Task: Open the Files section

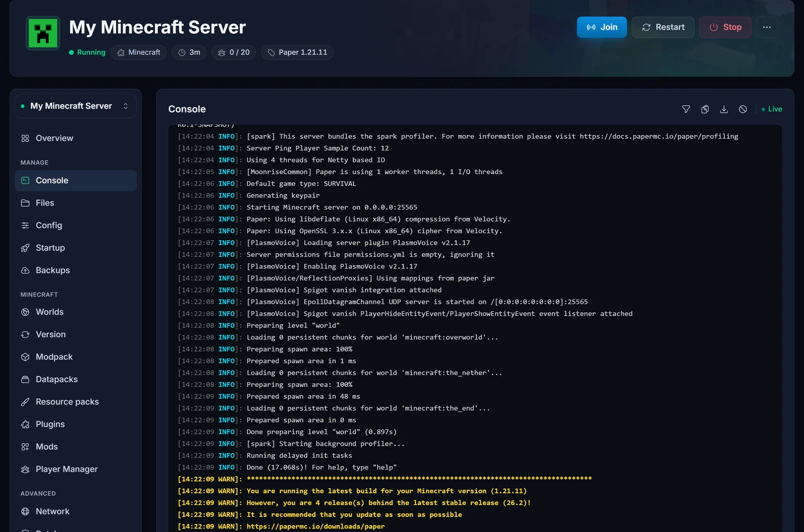Action: tap(75, 203)
